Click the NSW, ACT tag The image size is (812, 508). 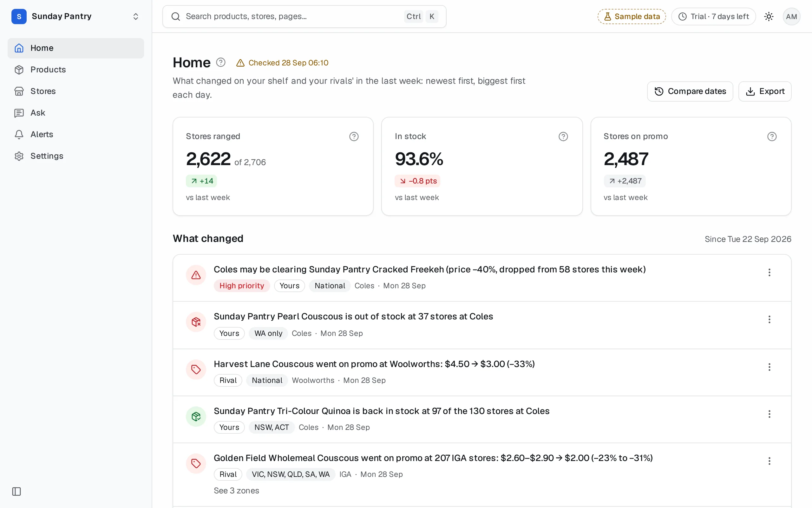click(272, 427)
